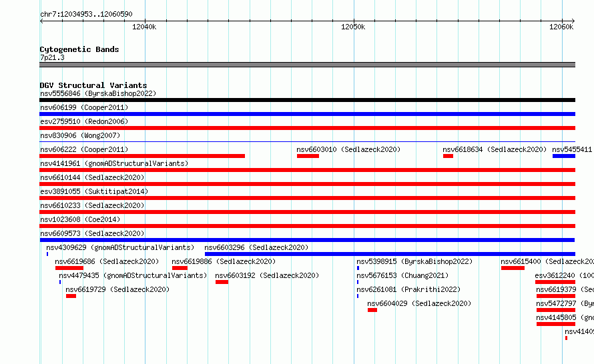Click the nsv6604029 (Sedlazeck2020) red segment
This screenshot has height=364, width=594.
coord(372,310)
